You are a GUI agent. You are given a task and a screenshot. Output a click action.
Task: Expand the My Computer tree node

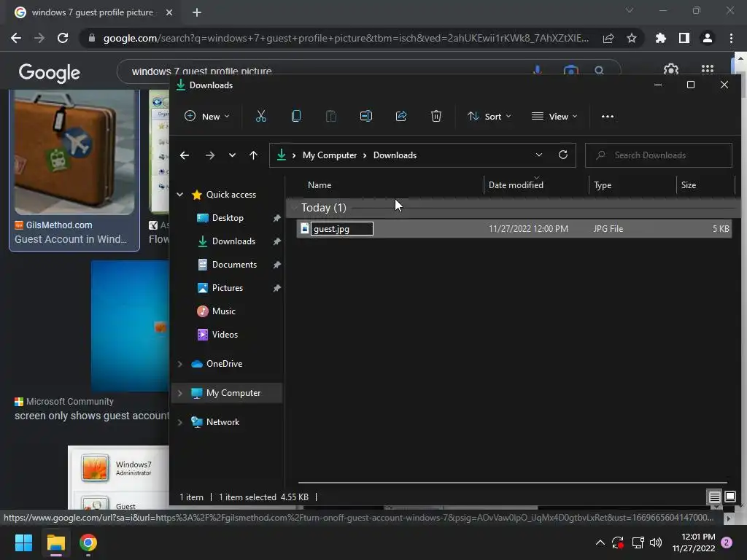(x=180, y=393)
